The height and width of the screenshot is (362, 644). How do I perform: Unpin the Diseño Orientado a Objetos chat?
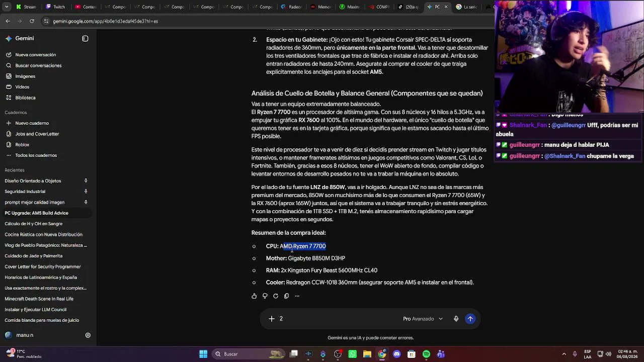pos(86,181)
